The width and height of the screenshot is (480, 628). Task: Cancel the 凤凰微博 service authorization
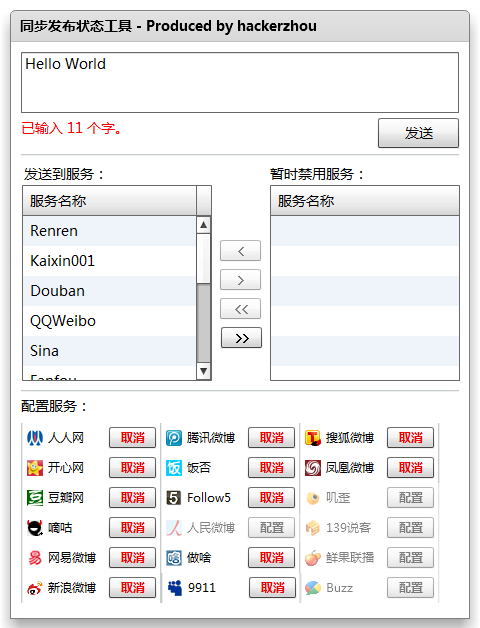coord(410,468)
